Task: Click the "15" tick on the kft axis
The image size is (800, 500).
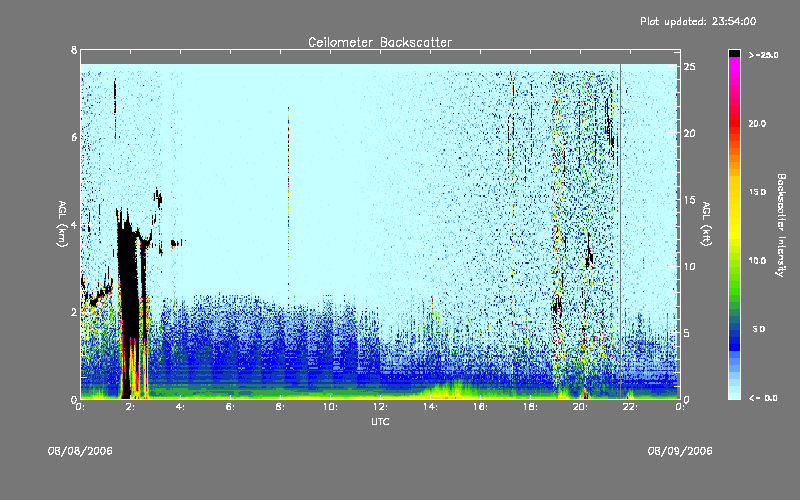Action: pos(690,200)
